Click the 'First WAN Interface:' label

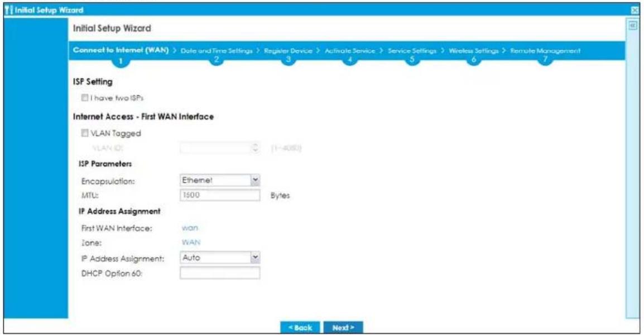[x=117, y=228]
